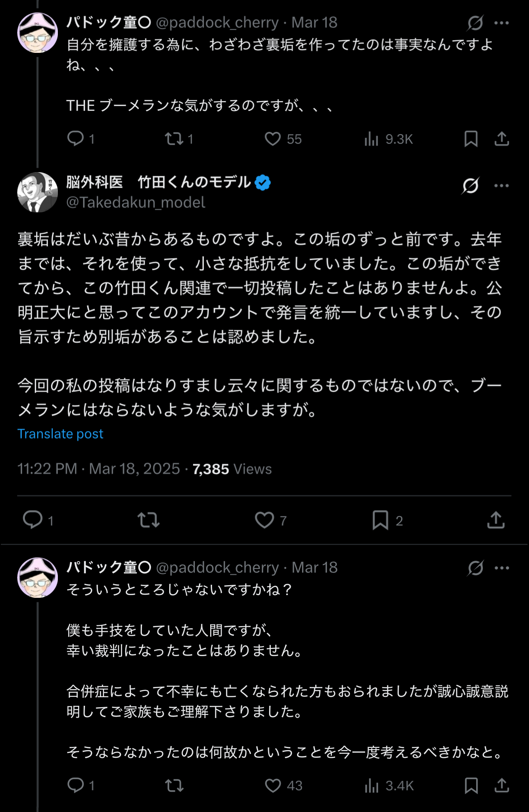Open @Takedakun_model handle link

136,202
